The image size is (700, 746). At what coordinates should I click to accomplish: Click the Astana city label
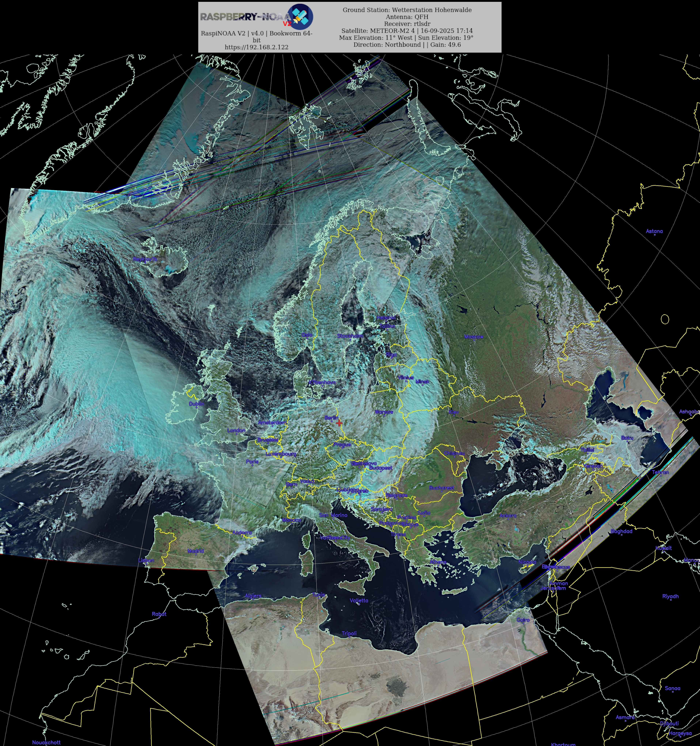coord(654,231)
